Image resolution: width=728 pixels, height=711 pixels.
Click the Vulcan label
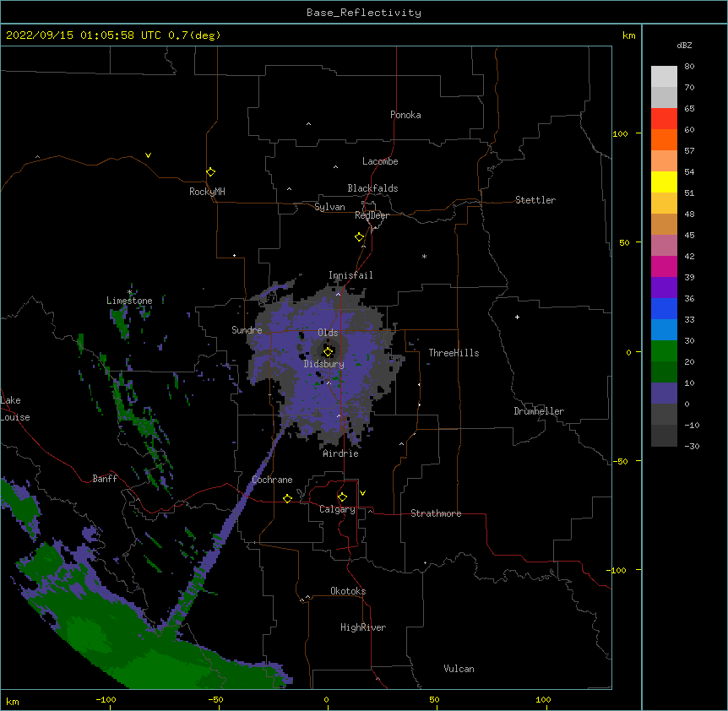click(459, 669)
